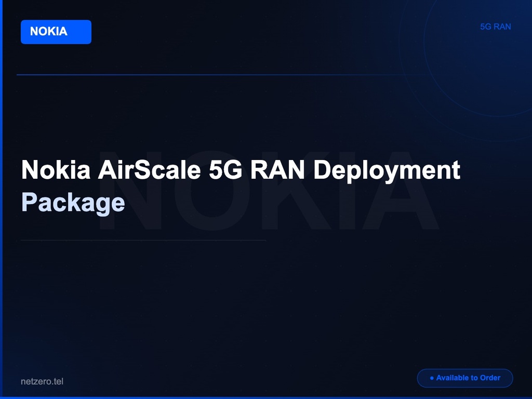This screenshot has height=399, width=532.
Task: Expand the slide title section
Action: tap(241, 184)
